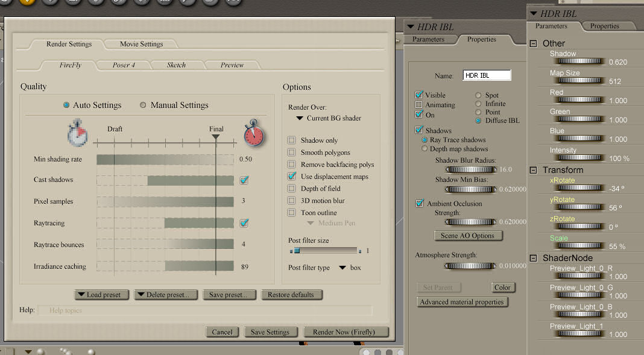Open the Medium Pen dropdown
The width and height of the screenshot is (644, 355).
pyautogui.click(x=331, y=223)
